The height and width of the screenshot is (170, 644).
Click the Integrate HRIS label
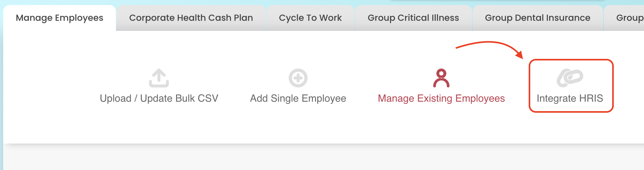coord(570,99)
